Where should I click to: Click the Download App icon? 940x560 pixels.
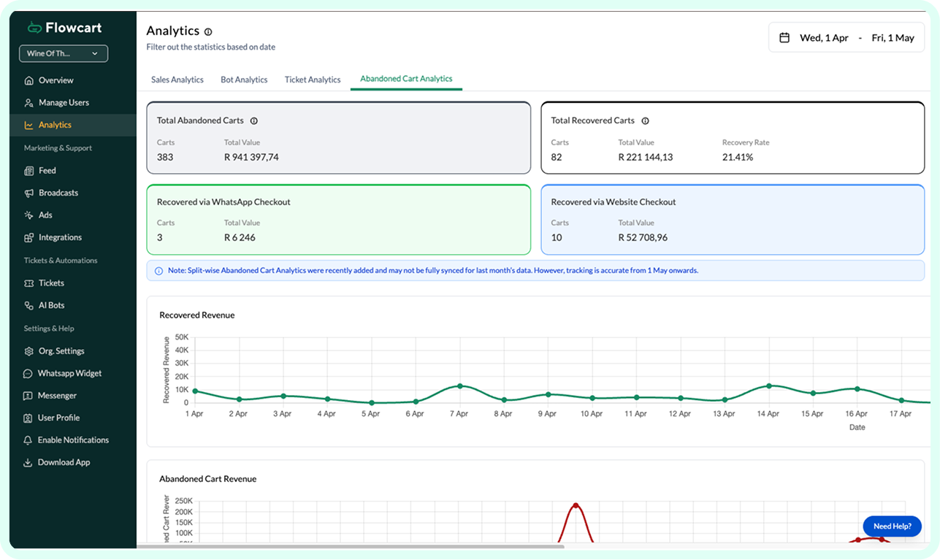point(28,462)
